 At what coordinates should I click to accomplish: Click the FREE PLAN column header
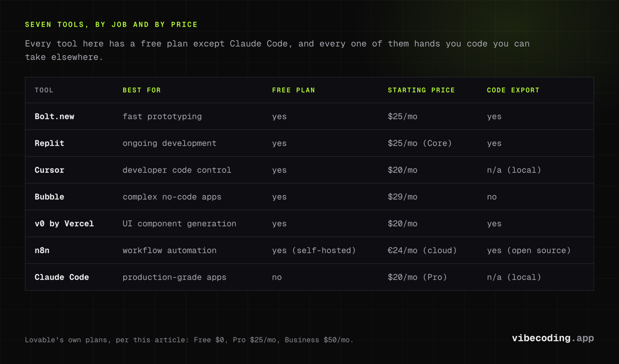[294, 90]
